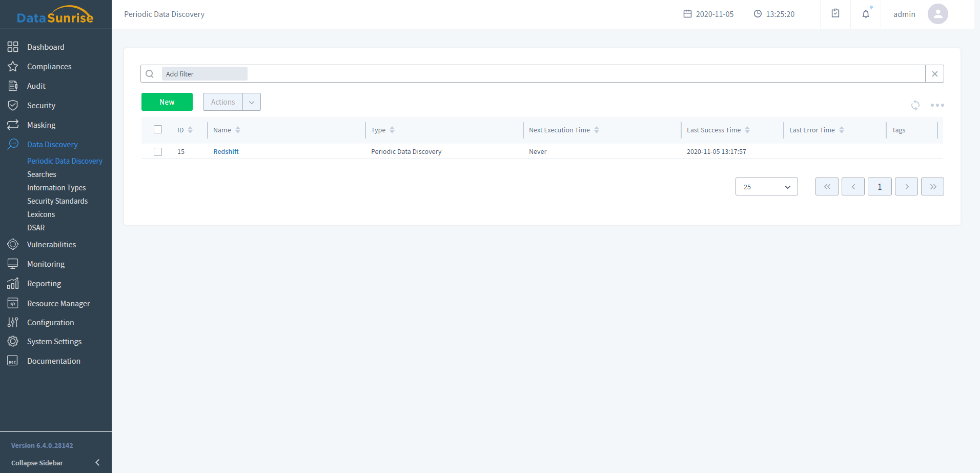Open the clipboard tasks icon in header
The image size is (980, 473).
click(835, 14)
